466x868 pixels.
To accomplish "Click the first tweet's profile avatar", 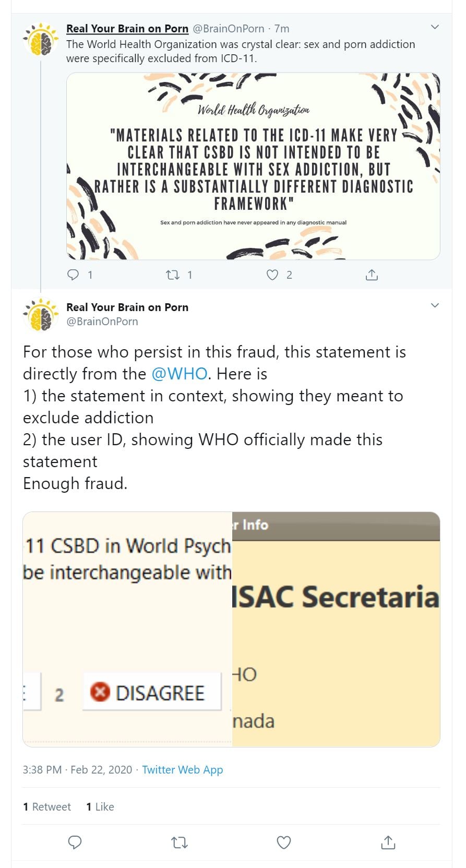I will [41, 40].
